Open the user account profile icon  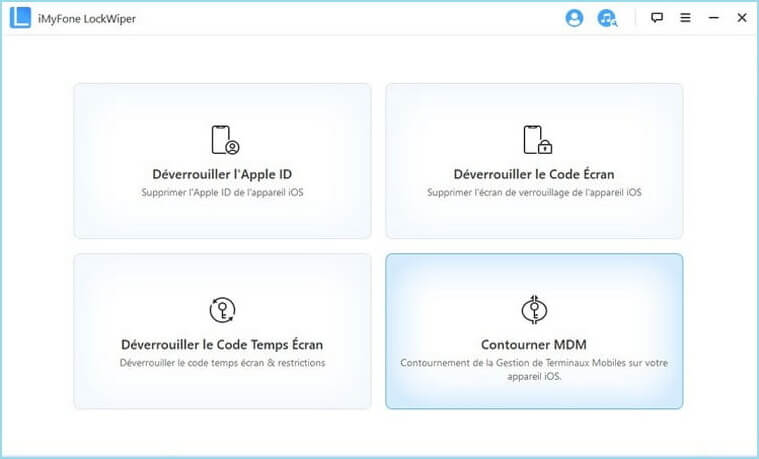[574, 18]
